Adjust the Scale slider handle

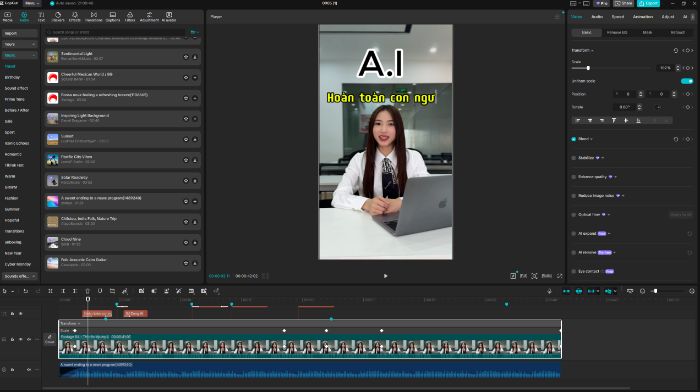pyautogui.click(x=588, y=68)
